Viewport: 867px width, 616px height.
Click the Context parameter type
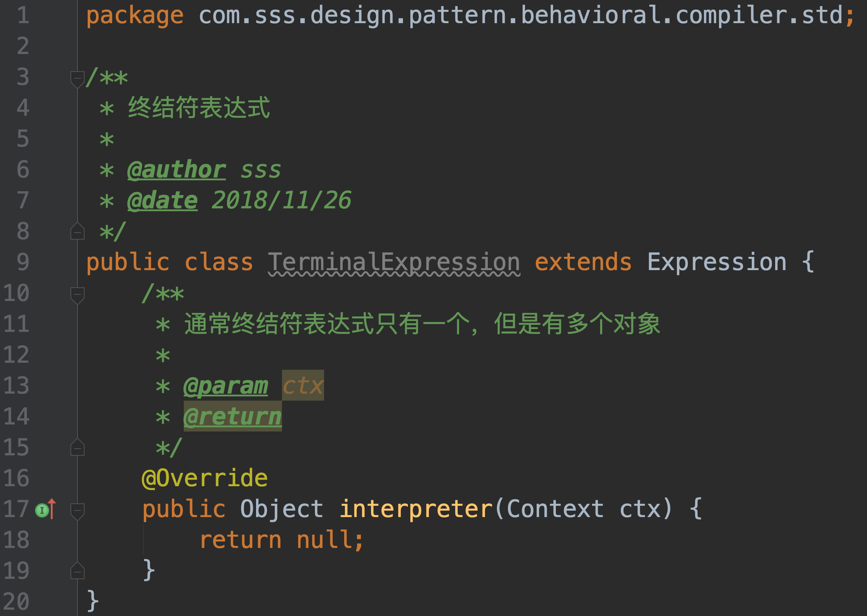pyautogui.click(x=555, y=509)
